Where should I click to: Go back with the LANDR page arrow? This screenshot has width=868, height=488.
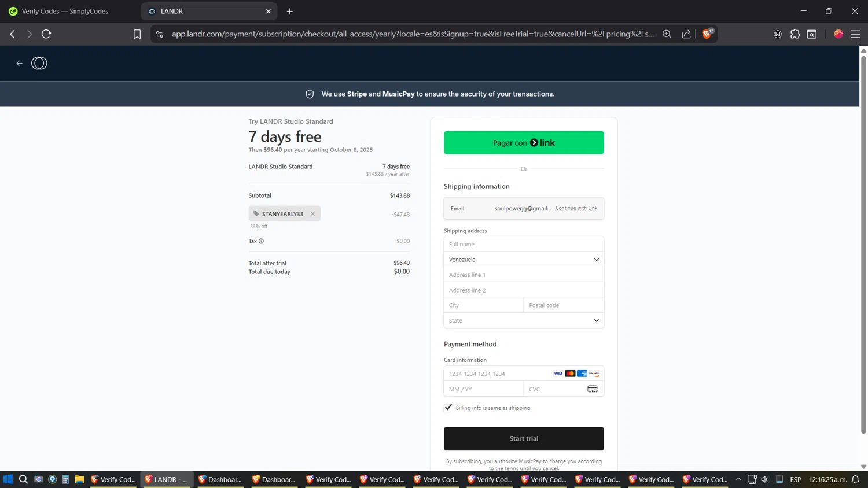click(x=19, y=64)
